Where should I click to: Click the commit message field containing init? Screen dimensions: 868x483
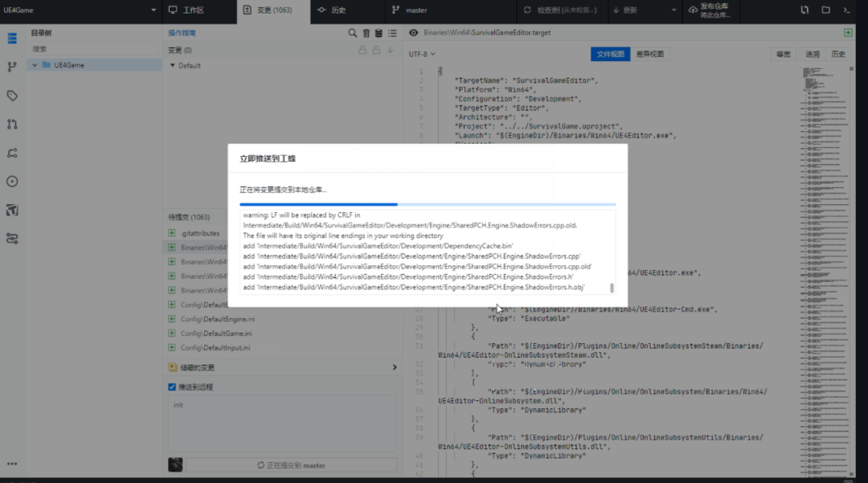[x=282, y=423]
